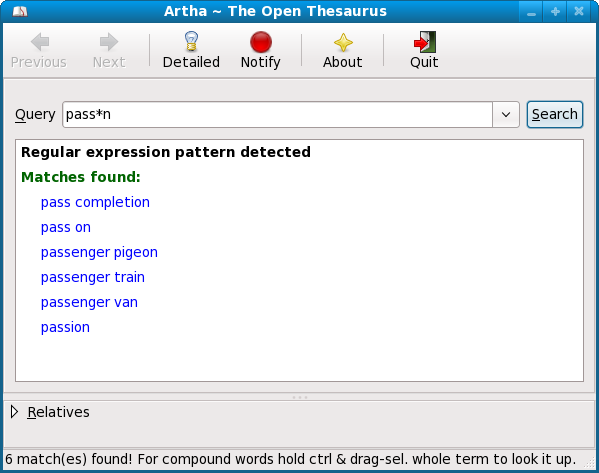
Task: Click the Artha book icon in title bar
Action: tap(20, 11)
